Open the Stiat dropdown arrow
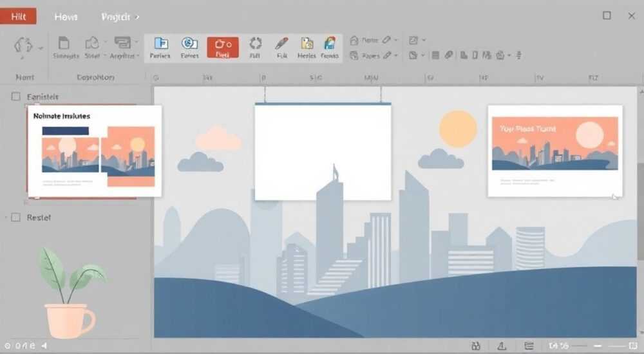 point(105,42)
